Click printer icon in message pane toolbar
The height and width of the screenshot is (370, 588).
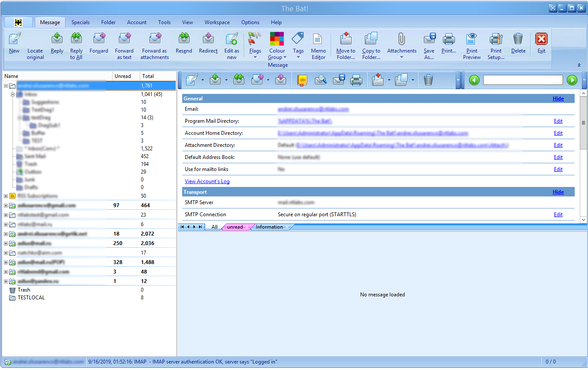pyautogui.click(x=356, y=80)
